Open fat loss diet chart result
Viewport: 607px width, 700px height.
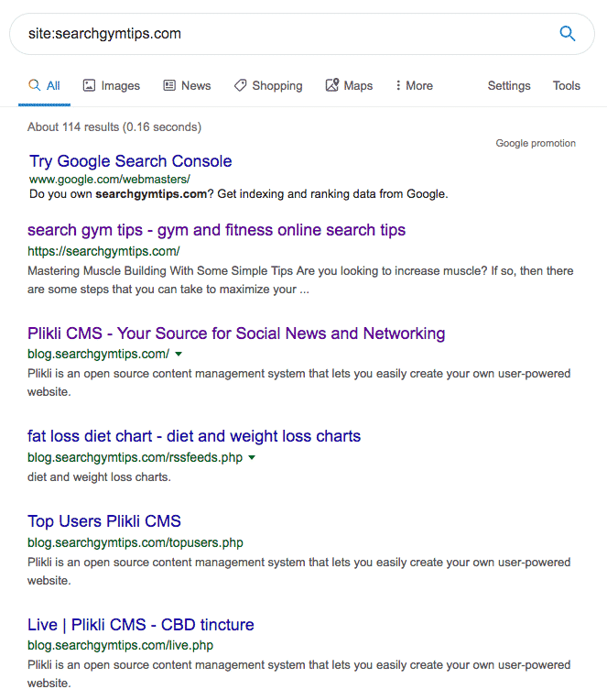194,436
